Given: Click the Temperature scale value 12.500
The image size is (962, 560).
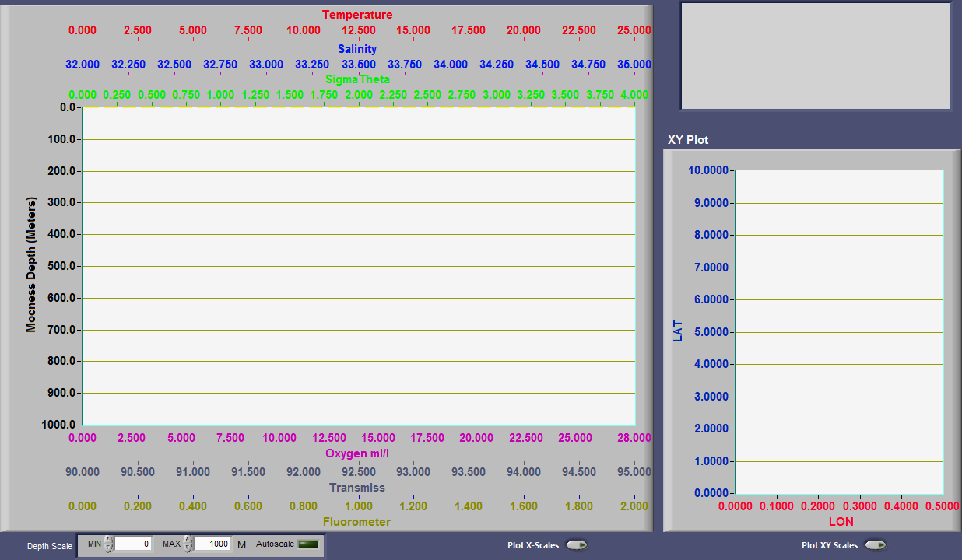Looking at the screenshot, I should pos(359,30).
